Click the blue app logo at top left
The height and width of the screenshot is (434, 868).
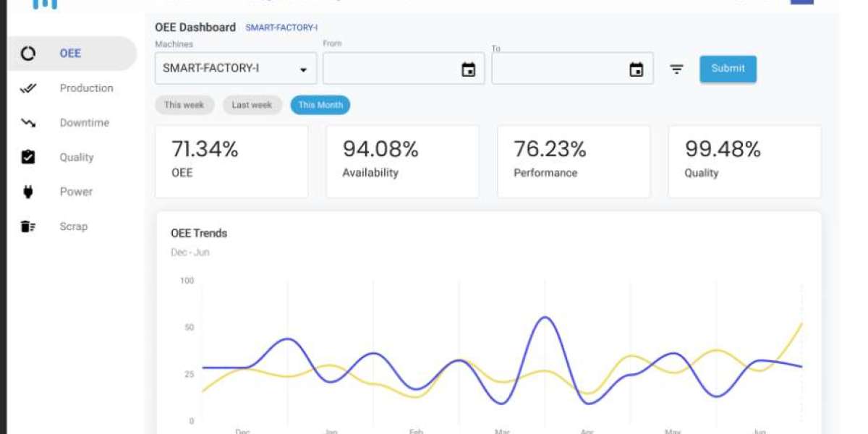point(46,4)
